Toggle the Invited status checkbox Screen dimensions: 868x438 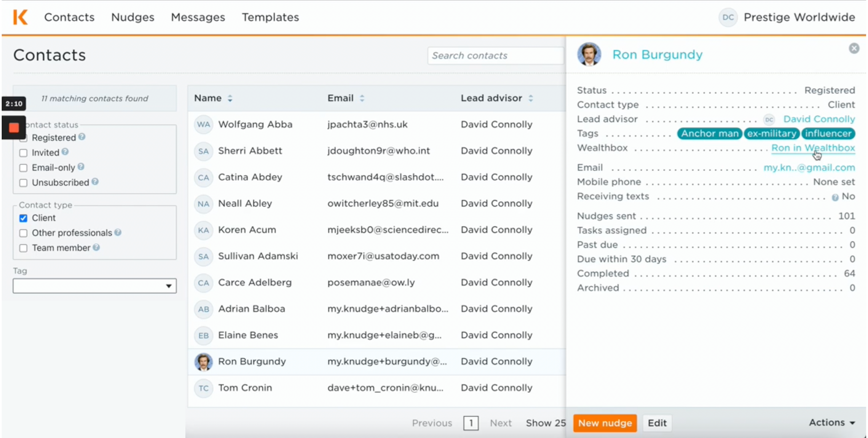[23, 153]
